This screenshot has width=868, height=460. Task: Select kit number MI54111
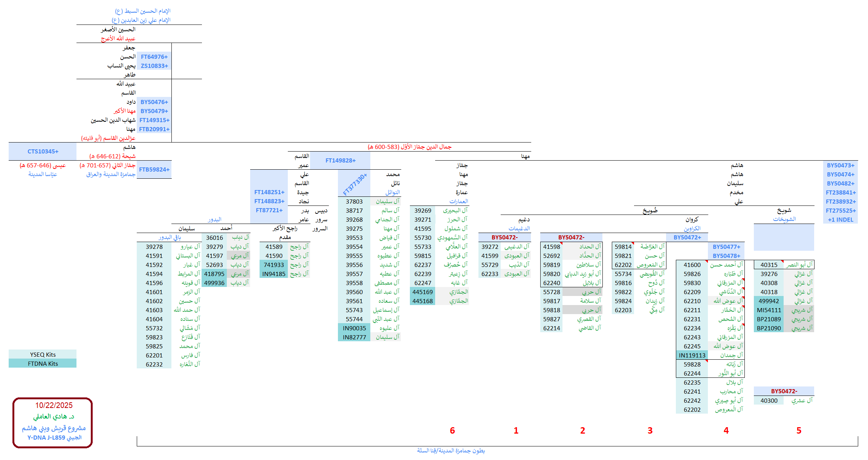769,310
